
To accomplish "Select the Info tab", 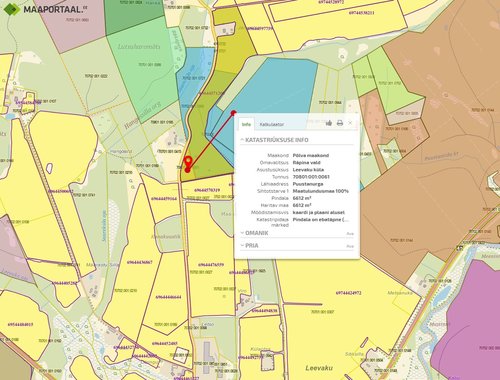I will [246, 124].
